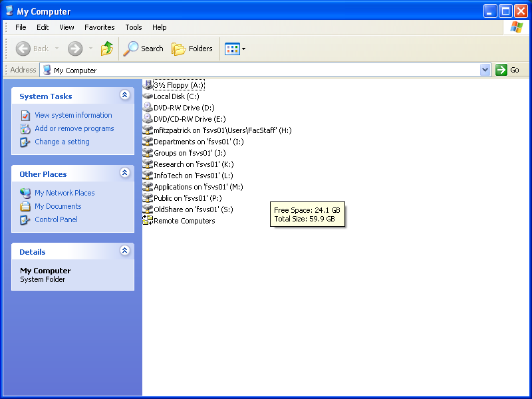Minimize the My Computer window
The image size is (532, 399).
pyautogui.click(x=490, y=11)
